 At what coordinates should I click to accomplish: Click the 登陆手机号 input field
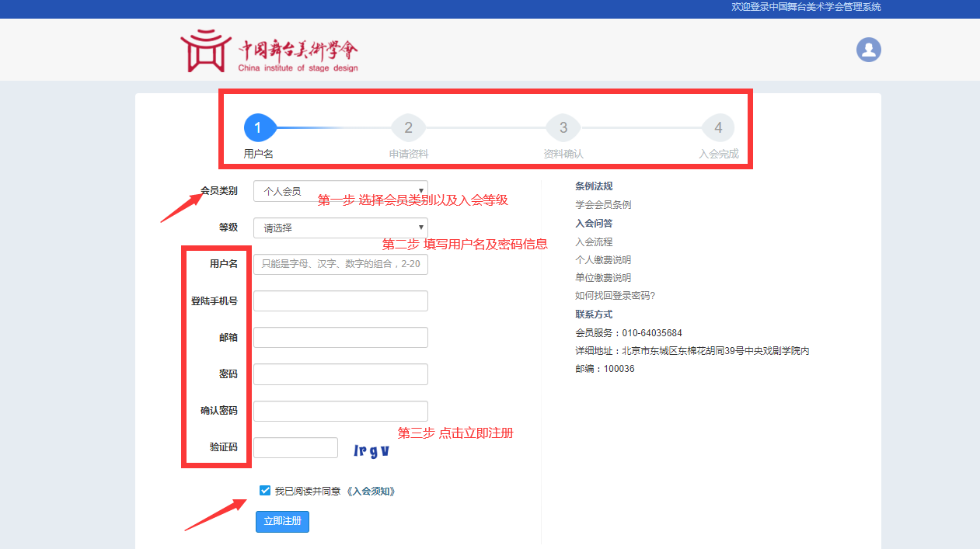(x=340, y=301)
